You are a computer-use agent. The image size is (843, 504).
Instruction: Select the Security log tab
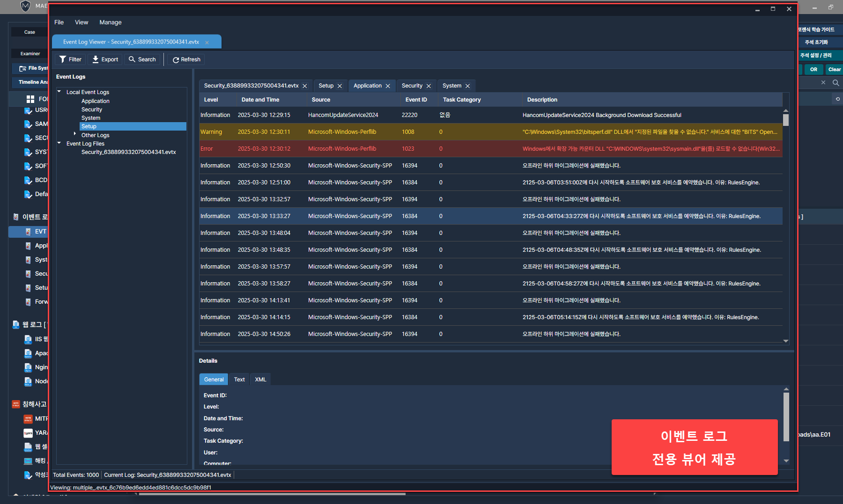click(x=412, y=86)
